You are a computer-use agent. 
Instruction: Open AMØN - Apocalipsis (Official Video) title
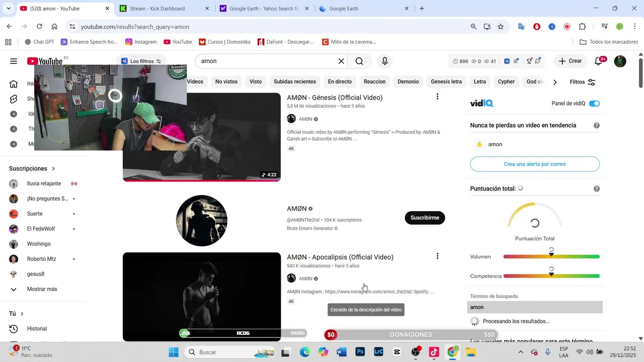click(x=340, y=257)
